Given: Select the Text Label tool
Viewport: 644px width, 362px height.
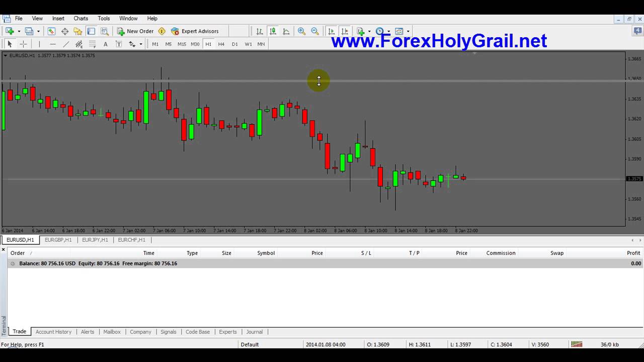Looking at the screenshot, I should [119, 44].
